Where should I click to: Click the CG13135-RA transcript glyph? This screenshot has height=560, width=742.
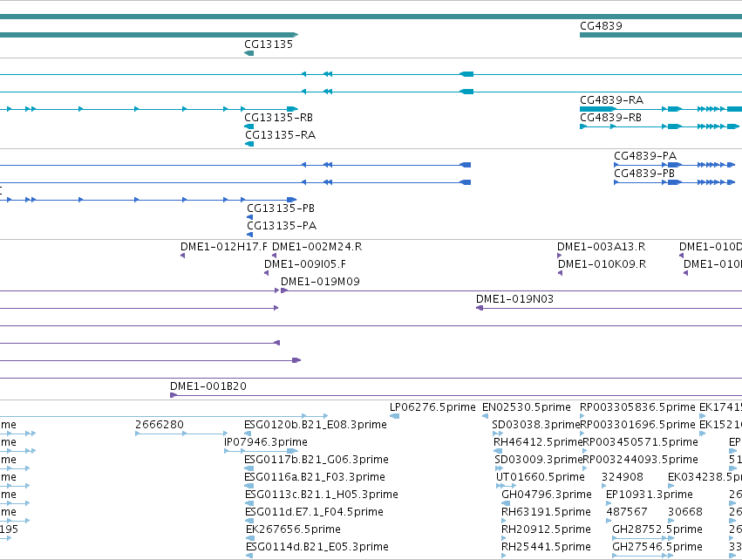click(249, 144)
